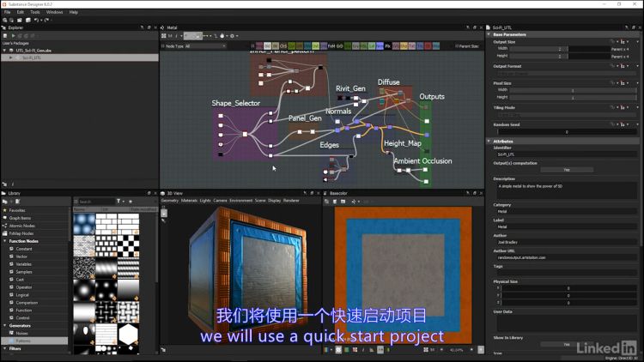Screen dimensions: 644x362
Task: Click the green play icon in Explorer toolbar
Action: pos(13,36)
